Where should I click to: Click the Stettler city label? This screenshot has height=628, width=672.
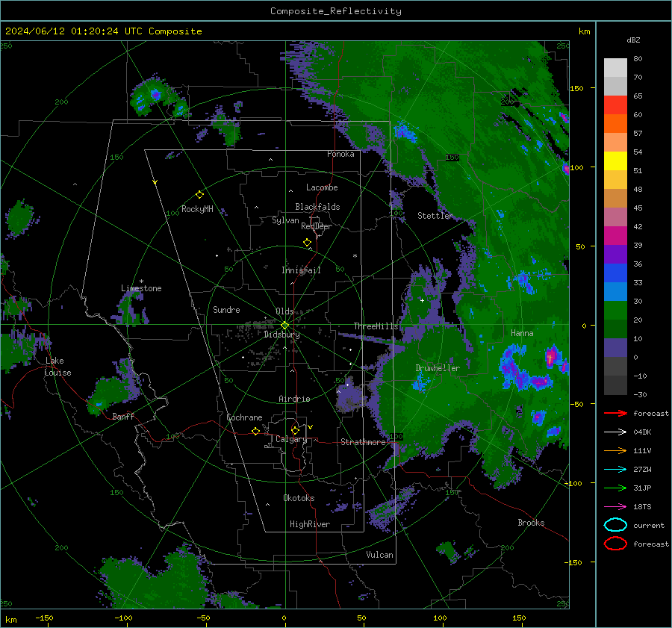click(435, 216)
